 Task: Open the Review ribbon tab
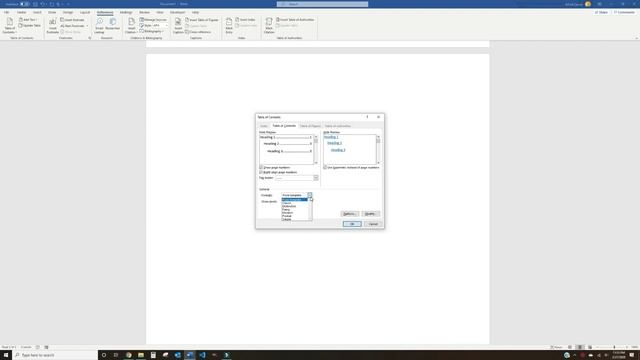tap(144, 12)
